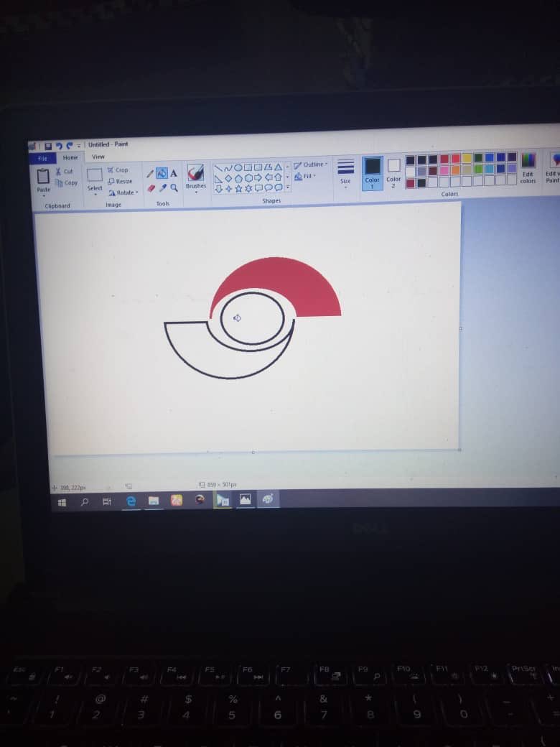The height and width of the screenshot is (747, 560).
Task: Open the Paste dropdown arrow
Action: [44, 196]
